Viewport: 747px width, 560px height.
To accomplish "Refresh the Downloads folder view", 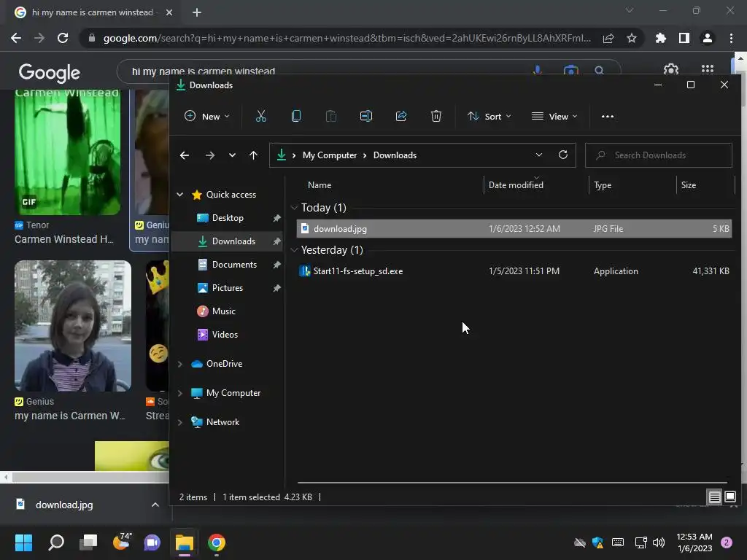I will (x=562, y=155).
